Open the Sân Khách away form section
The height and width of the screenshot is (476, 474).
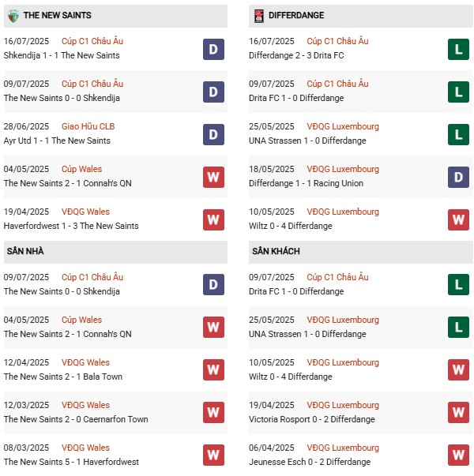(276, 251)
